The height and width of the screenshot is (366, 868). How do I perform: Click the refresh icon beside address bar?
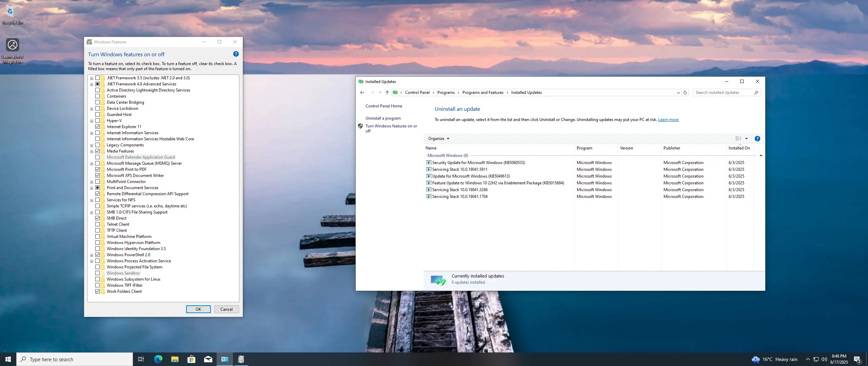(685, 93)
